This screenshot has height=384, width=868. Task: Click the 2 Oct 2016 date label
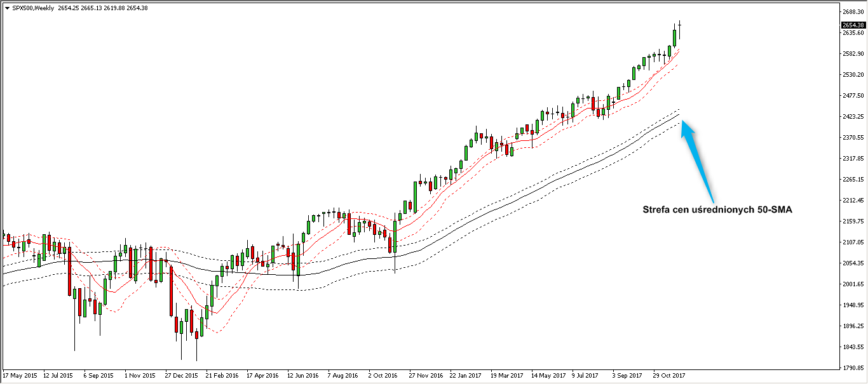384,376
